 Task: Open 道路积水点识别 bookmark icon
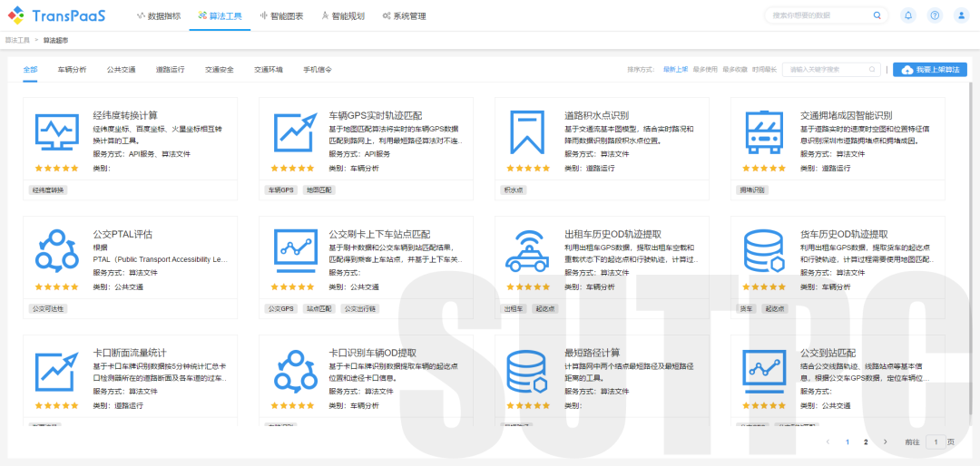[528, 131]
